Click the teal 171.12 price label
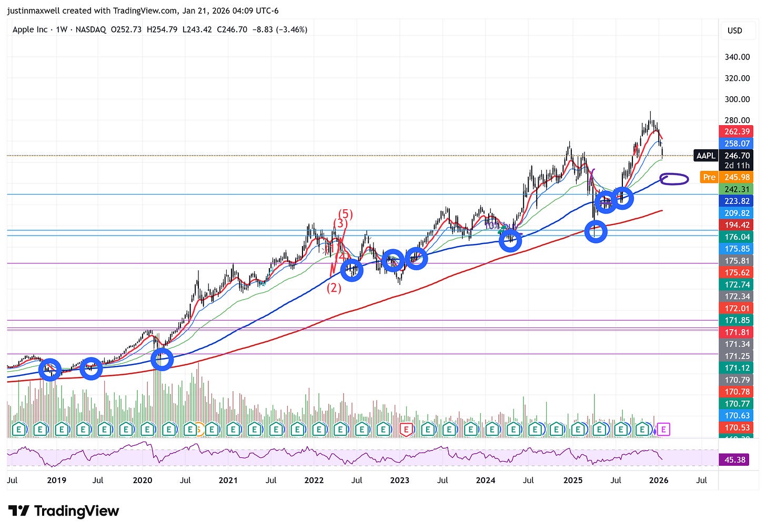This screenshot has width=766, height=532. click(x=737, y=368)
